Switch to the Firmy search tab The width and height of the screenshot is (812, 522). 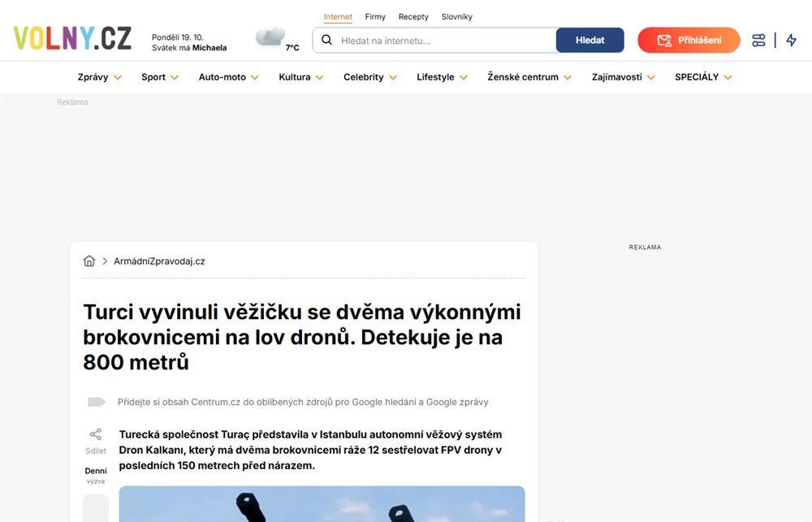375,16
